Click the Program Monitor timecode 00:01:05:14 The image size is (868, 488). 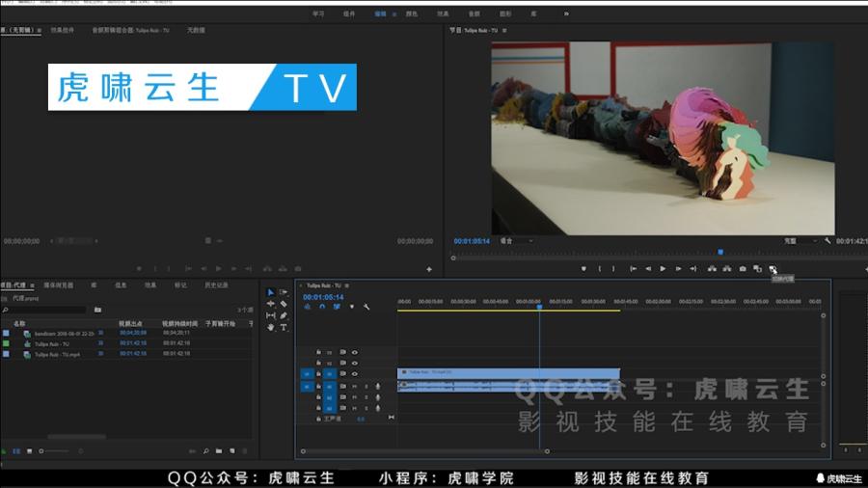click(x=472, y=241)
